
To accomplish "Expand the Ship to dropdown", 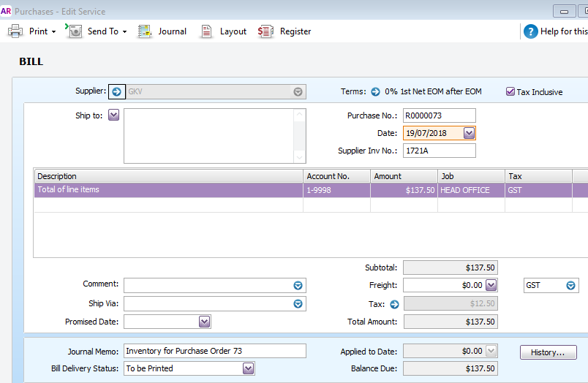I will [x=113, y=115].
